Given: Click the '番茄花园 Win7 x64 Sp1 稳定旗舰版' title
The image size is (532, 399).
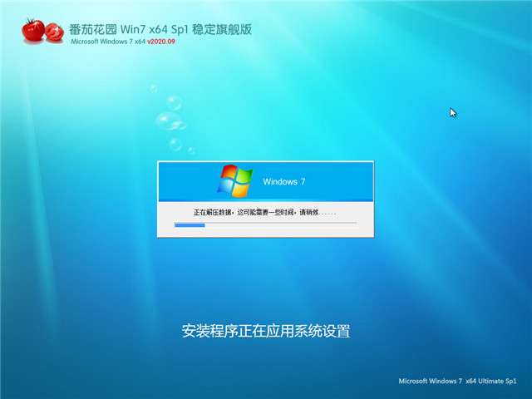Looking at the screenshot, I should [x=160, y=30].
